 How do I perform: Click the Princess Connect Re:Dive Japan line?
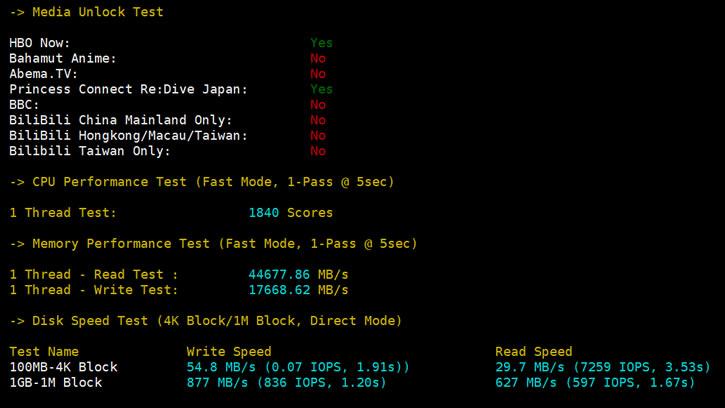(x=128, y=89)
